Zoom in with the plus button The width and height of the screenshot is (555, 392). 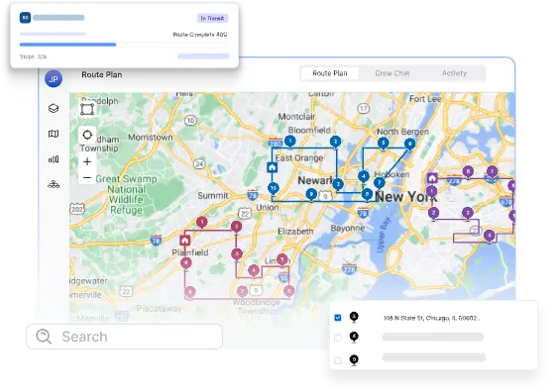(87, 162)
